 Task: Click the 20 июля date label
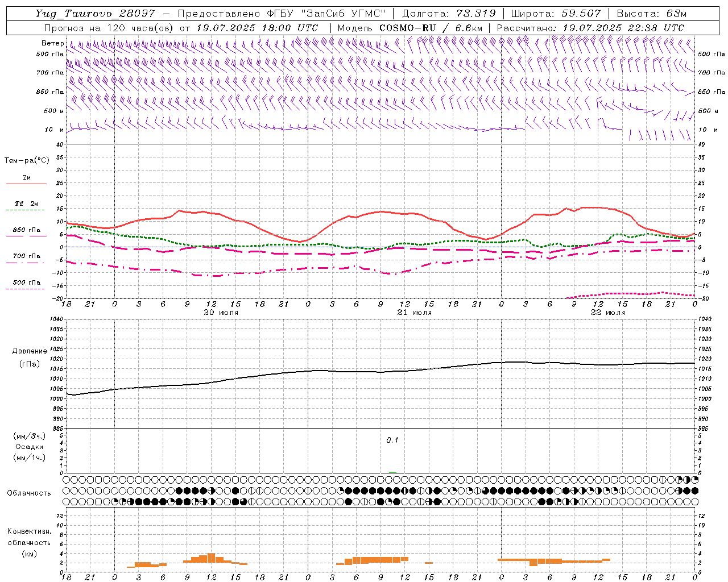tap(221, 313)
